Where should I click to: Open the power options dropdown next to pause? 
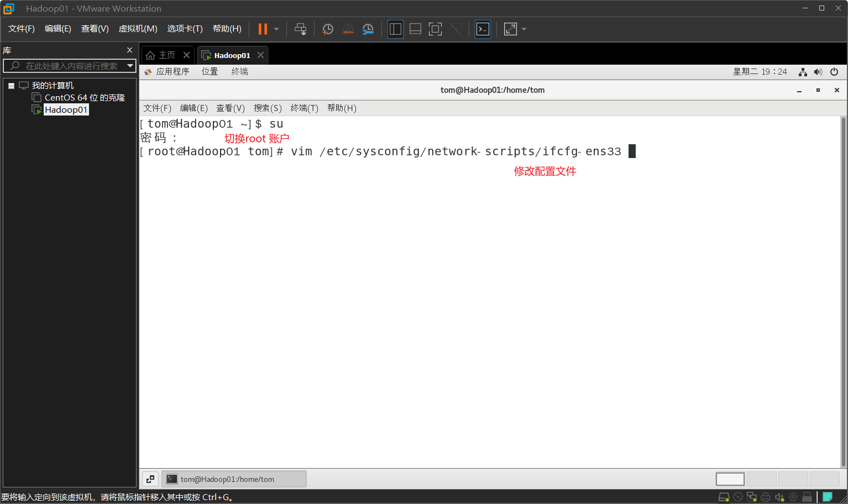pos(276,29)
